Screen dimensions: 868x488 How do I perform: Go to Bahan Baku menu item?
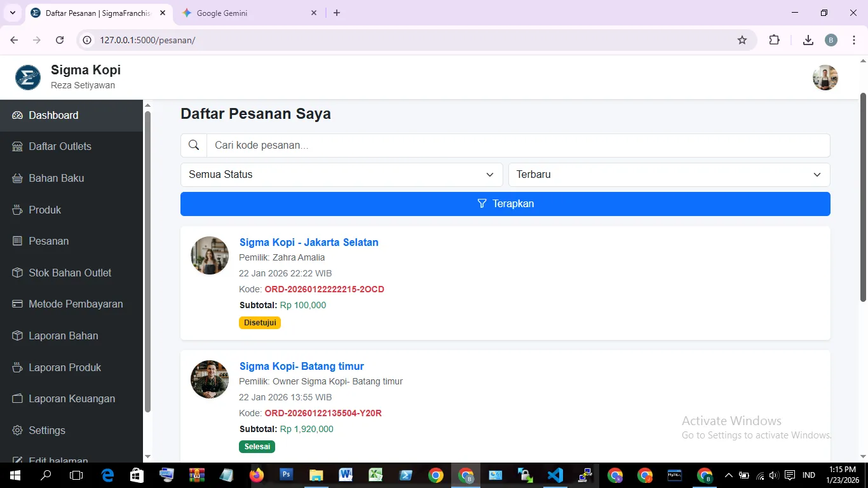coord(71,178)
